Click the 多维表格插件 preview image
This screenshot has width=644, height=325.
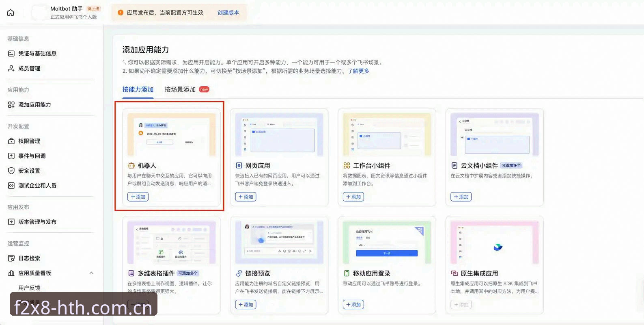[171, 243]
